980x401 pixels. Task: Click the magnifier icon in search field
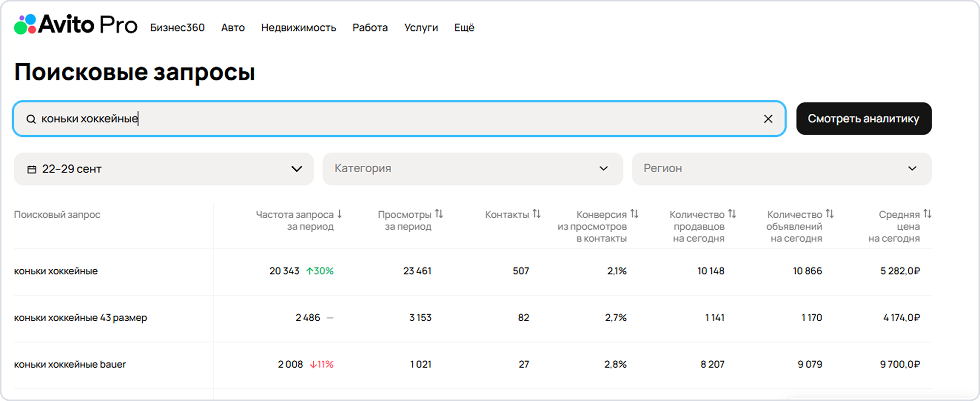click(31, 119)
